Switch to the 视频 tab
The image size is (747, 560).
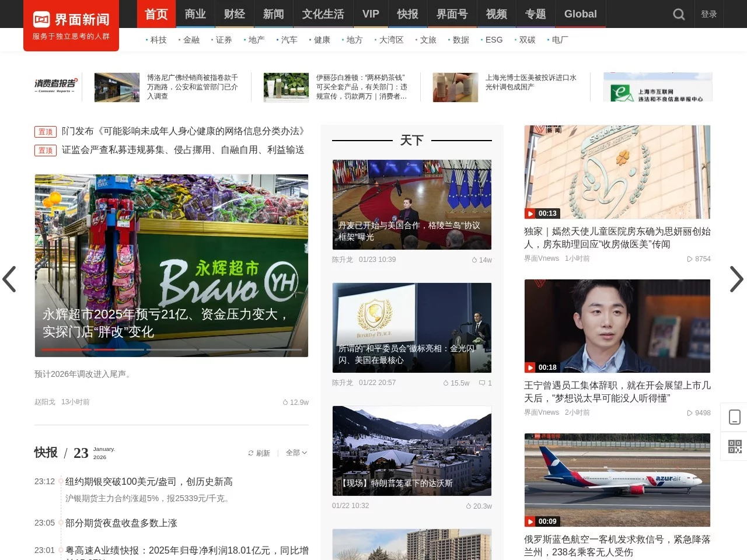pos(495,14)
